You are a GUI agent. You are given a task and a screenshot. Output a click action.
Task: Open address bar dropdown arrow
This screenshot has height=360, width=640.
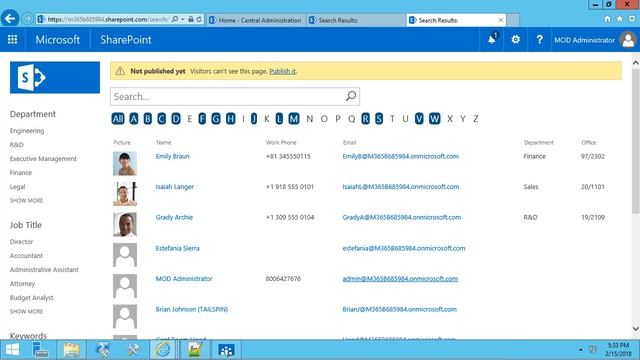tap(183, 19)
